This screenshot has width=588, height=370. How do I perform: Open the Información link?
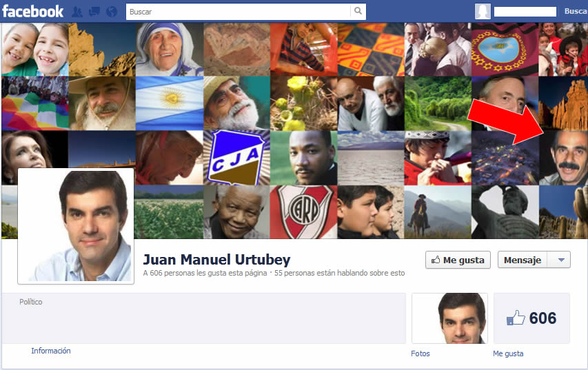pos(50,351)
